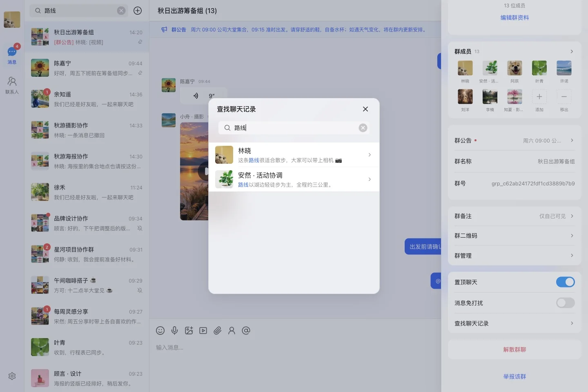
Task: Open the 秋游摄影协作 conversation
Action: [x=87, y=130]
